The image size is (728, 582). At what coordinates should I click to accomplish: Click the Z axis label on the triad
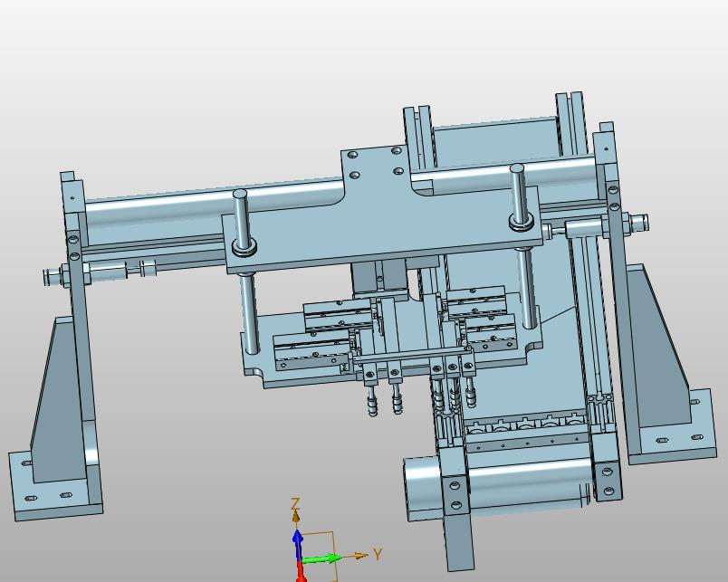(295, 503)
